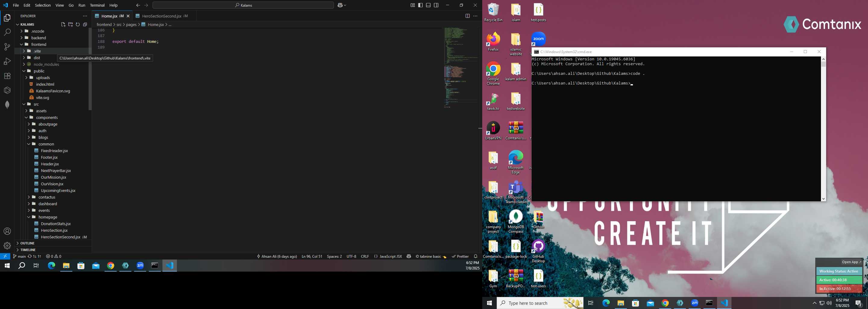The image size is (868, 309).
Task: Click Prettier in the status bar
Action: click(460, 256)
